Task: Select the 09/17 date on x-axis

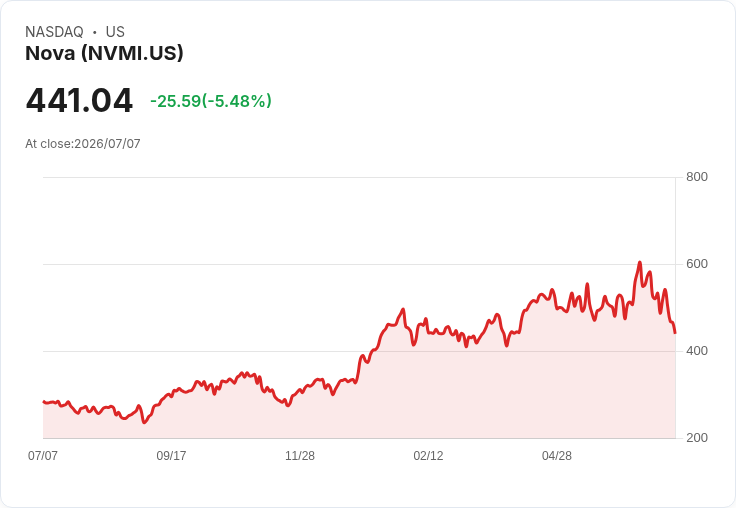Action: click(x=171, y=455)
